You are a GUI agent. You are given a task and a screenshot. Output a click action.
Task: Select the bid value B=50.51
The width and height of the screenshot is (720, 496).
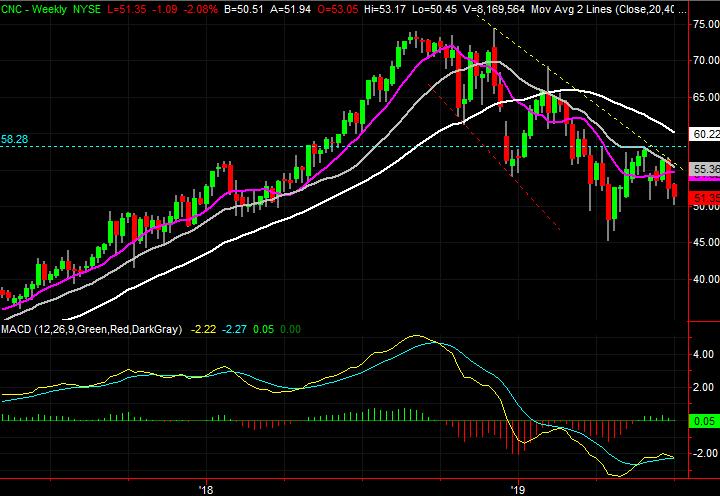click(243, 9)
